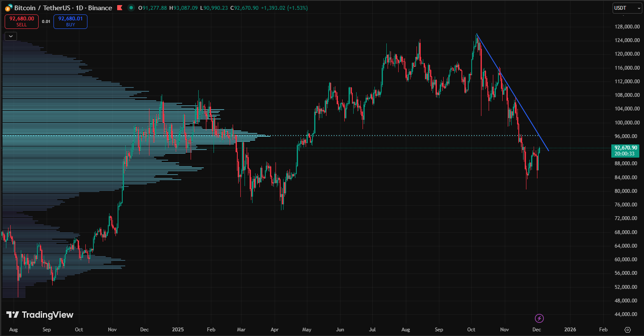Click the TradingView logo watermark

point(40,315)
